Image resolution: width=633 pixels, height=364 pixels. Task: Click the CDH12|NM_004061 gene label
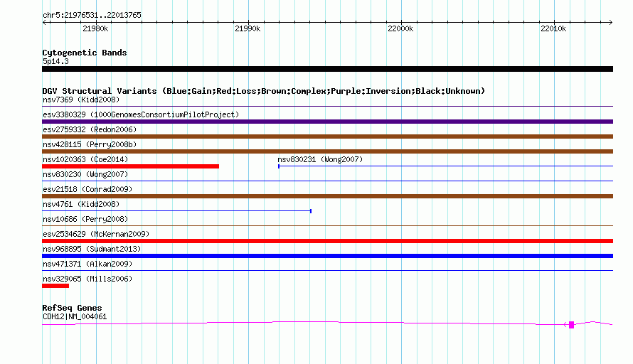point(75,317)
